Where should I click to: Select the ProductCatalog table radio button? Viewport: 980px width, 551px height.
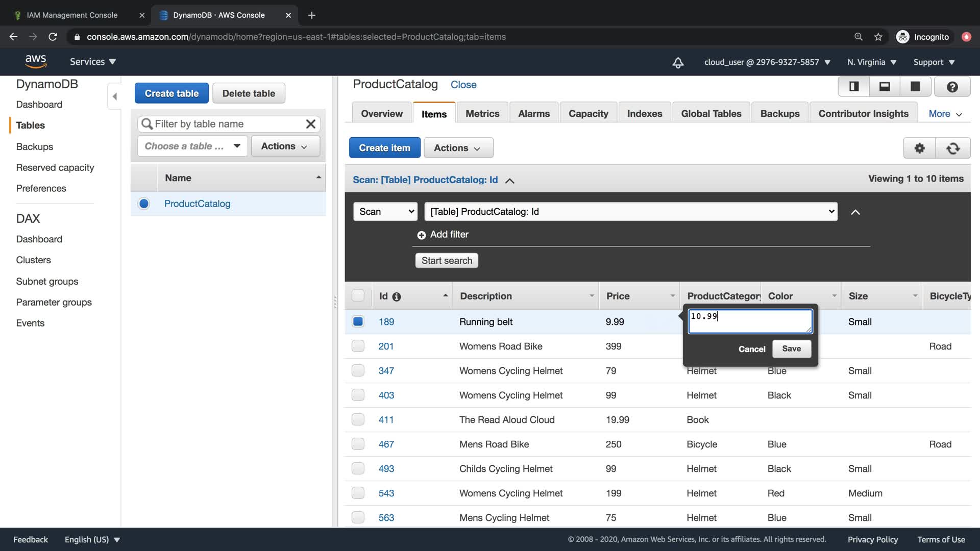click(144, 204)
